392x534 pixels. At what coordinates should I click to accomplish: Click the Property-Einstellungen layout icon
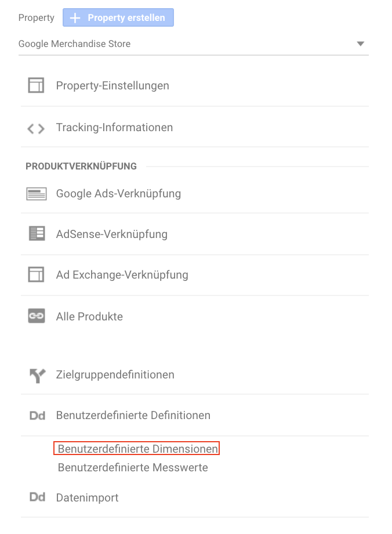click(x=36, y=85)
